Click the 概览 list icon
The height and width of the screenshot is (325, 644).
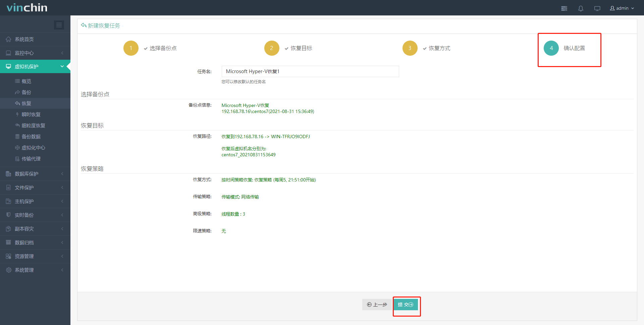[x=17, y=81]
